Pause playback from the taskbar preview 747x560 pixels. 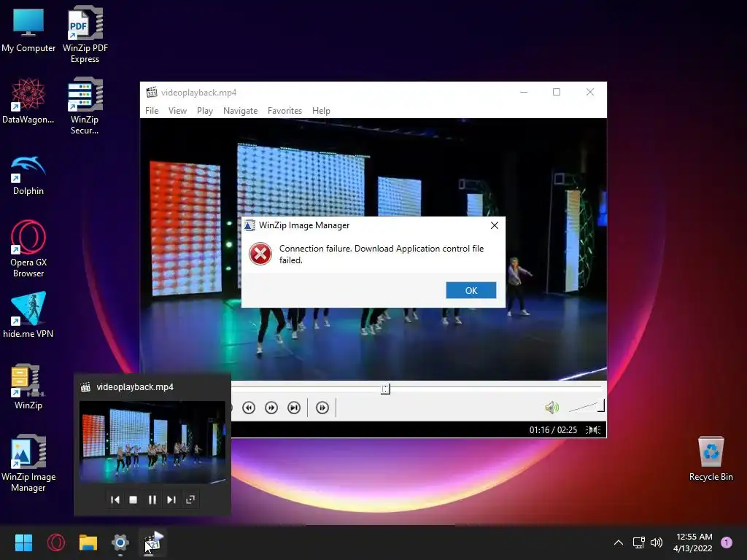pyautogui.click(x=152, y=499)
